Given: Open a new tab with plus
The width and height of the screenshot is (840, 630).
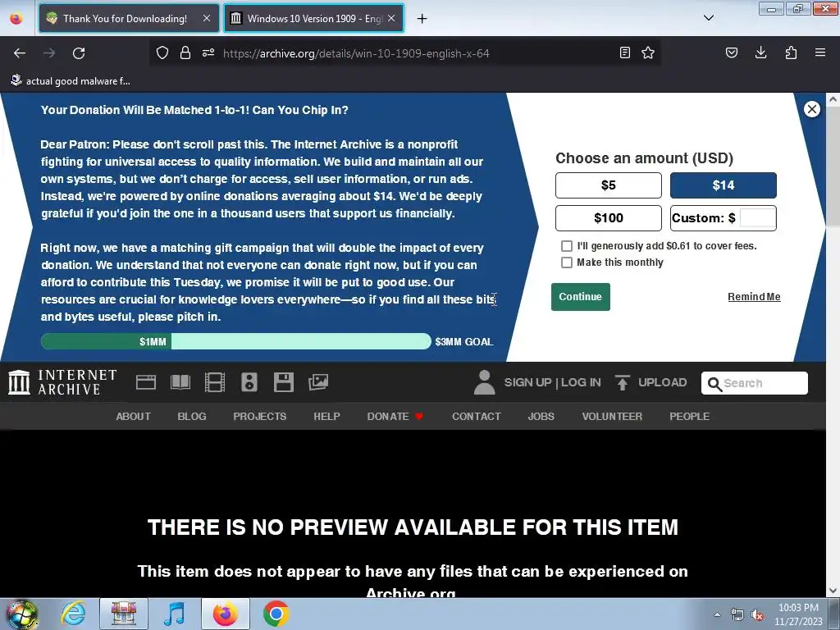Looking at the screenshot, I should click(x=422, y=19).
